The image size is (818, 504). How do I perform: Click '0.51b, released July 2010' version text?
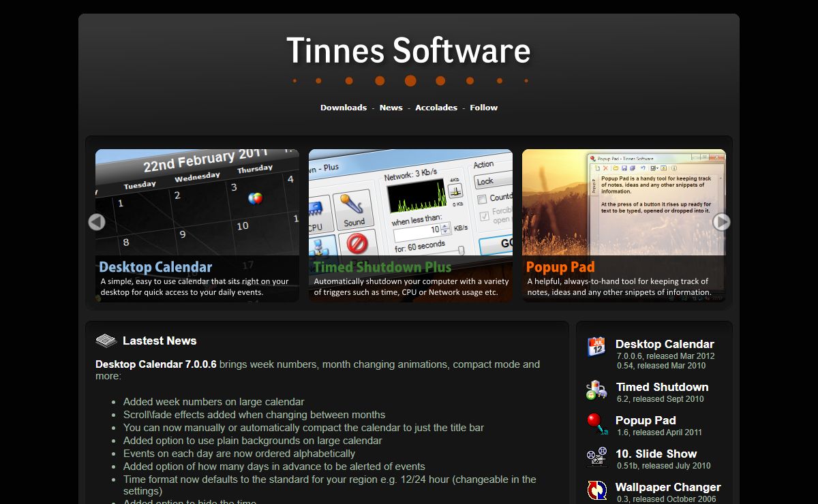coord(664,466)
